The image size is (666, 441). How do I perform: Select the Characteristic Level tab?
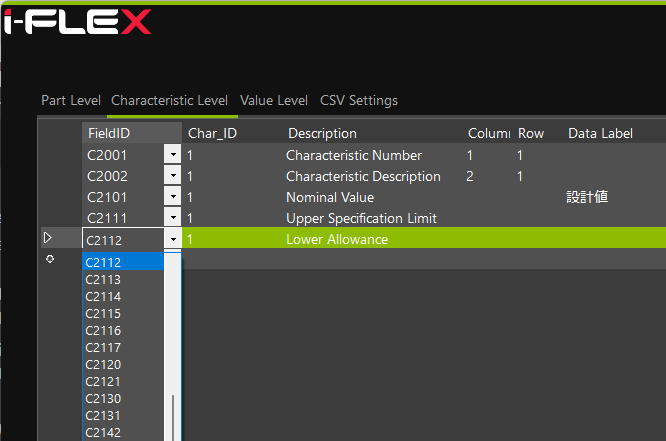[x=169, y=100]
